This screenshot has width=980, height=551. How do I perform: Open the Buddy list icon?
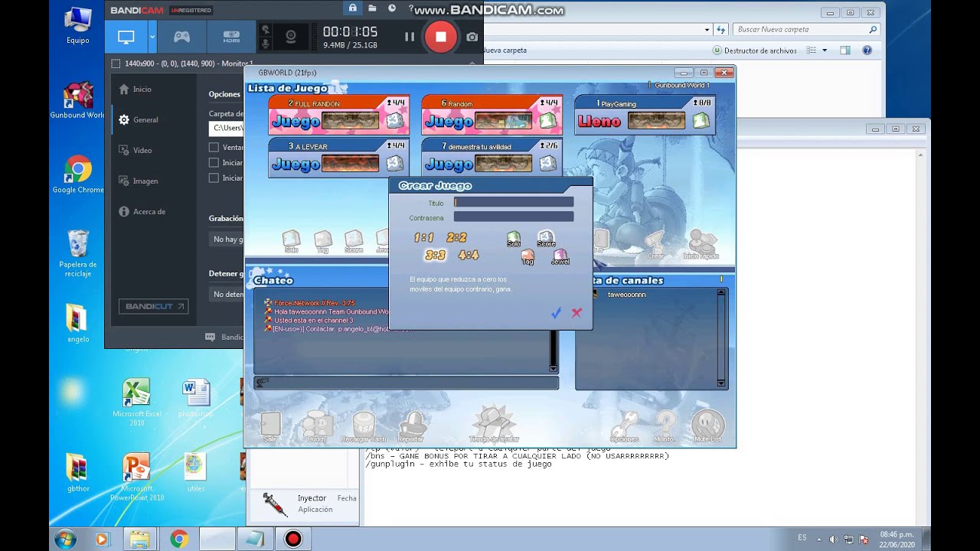click(x=317, y=427)
